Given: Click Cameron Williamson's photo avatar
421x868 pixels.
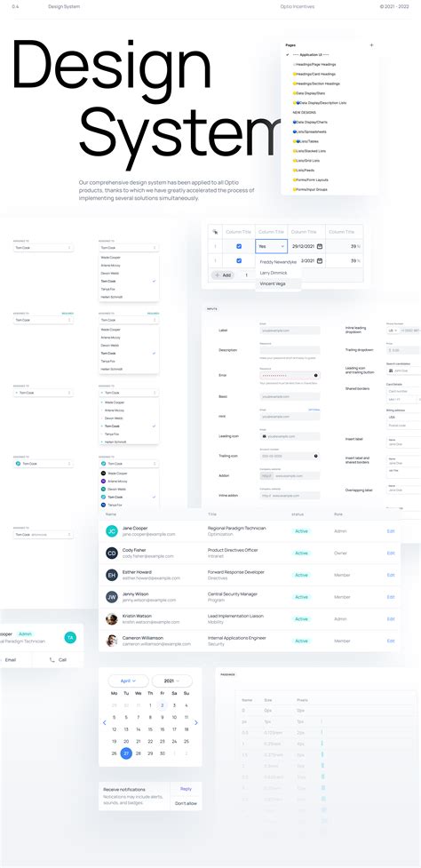Looking at the screenshot, I should 112,641.
